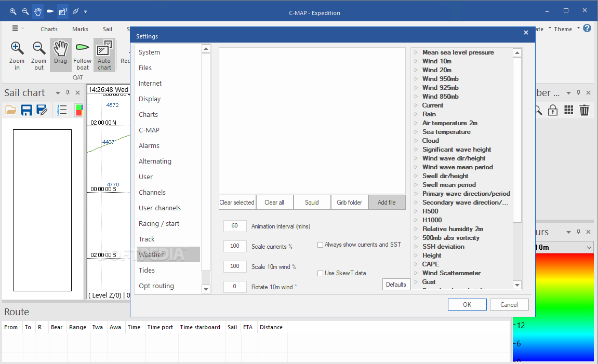
Task: Expand the Rain tree node
Action: pos(416,114)
